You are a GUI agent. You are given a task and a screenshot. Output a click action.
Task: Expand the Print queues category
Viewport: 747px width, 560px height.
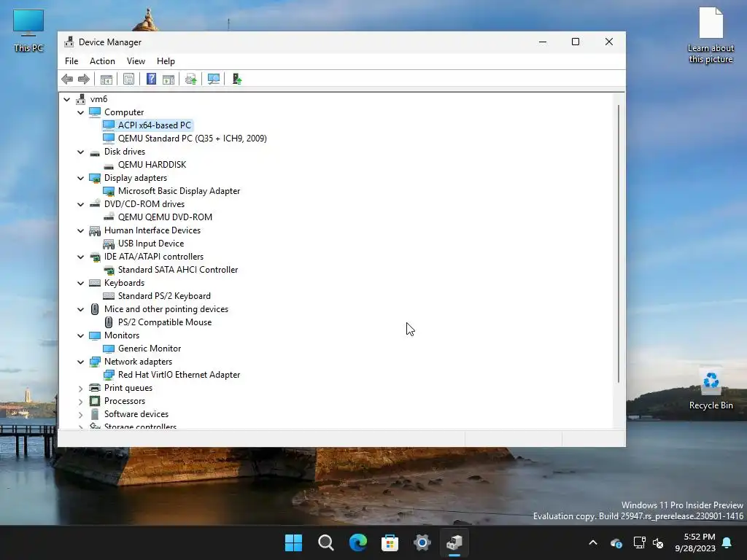pyautogui.click(x=80, y=388)
